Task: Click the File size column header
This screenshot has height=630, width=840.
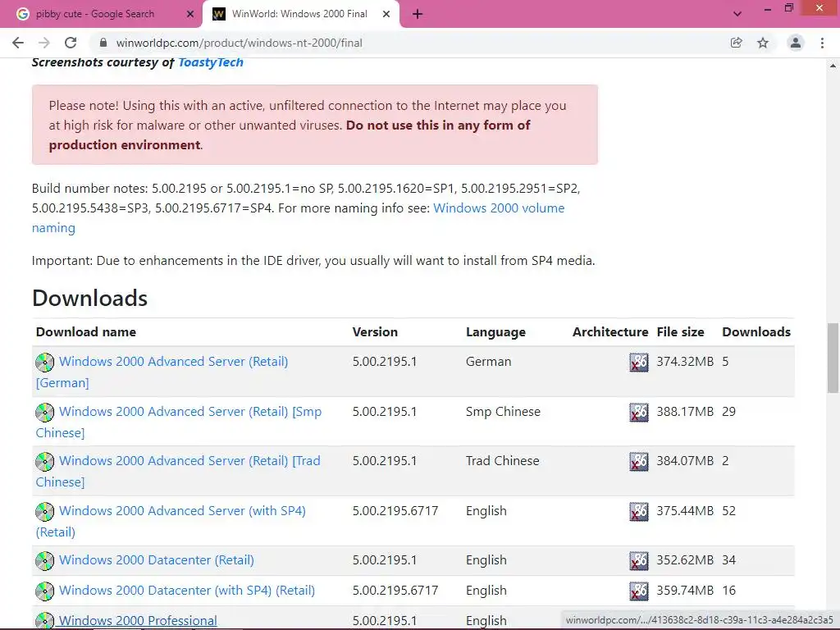Action: [680, 332]
